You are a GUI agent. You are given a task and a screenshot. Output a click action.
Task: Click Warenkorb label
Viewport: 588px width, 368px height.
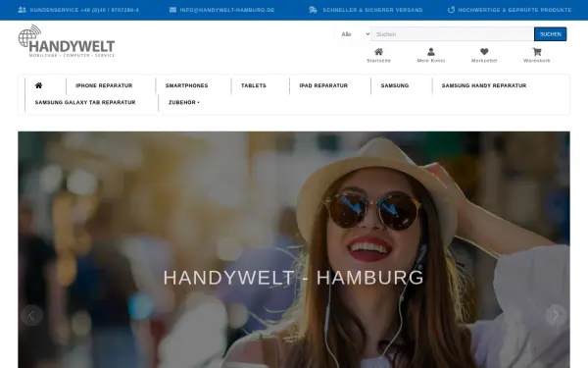tap(537, 61)
